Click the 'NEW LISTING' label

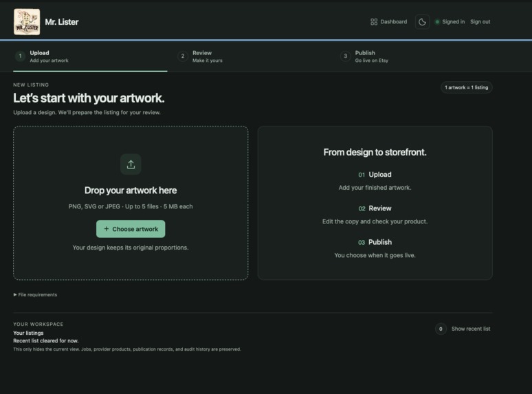pyautogui.click(x=31, y=85)
